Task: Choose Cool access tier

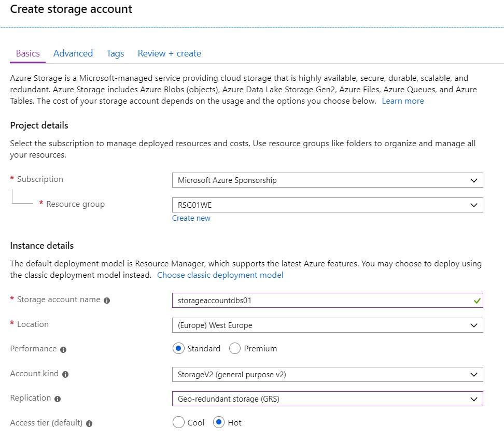Action: click(178, 422)
